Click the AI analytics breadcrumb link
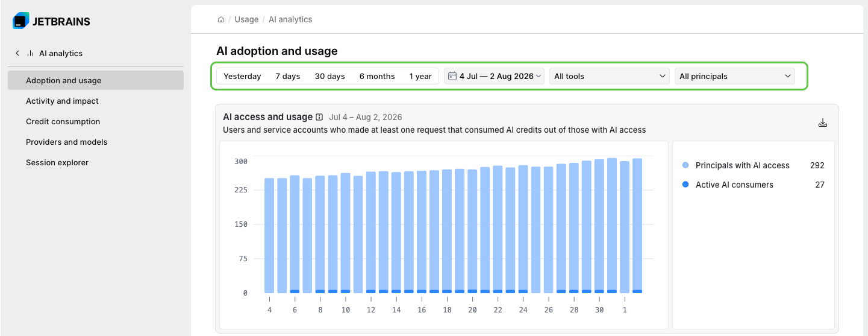 pos(290,19)
